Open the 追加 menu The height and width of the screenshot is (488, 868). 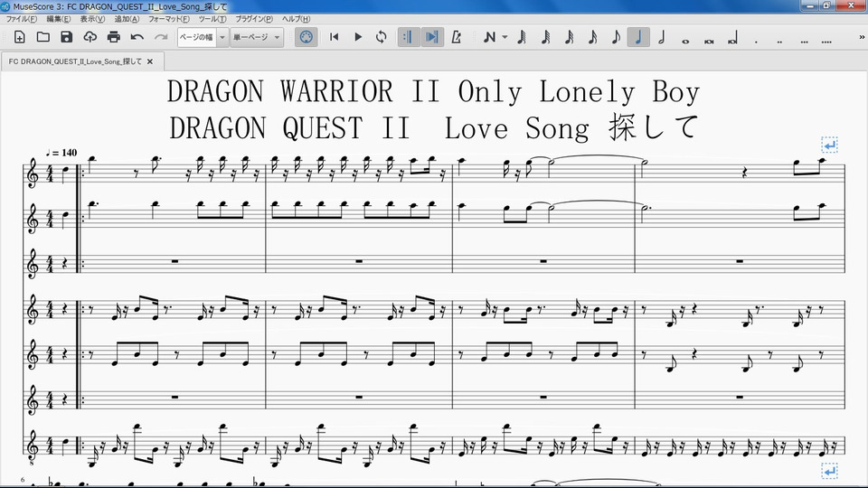click(127, 19)
